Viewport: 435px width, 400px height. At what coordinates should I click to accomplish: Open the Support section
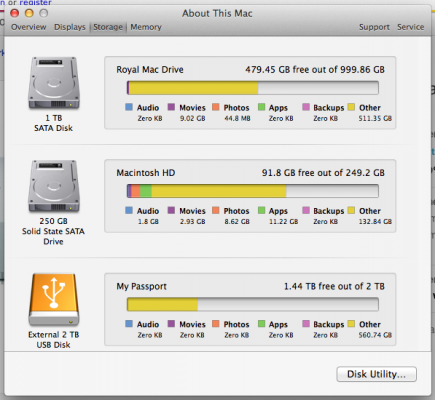[374, 27]
